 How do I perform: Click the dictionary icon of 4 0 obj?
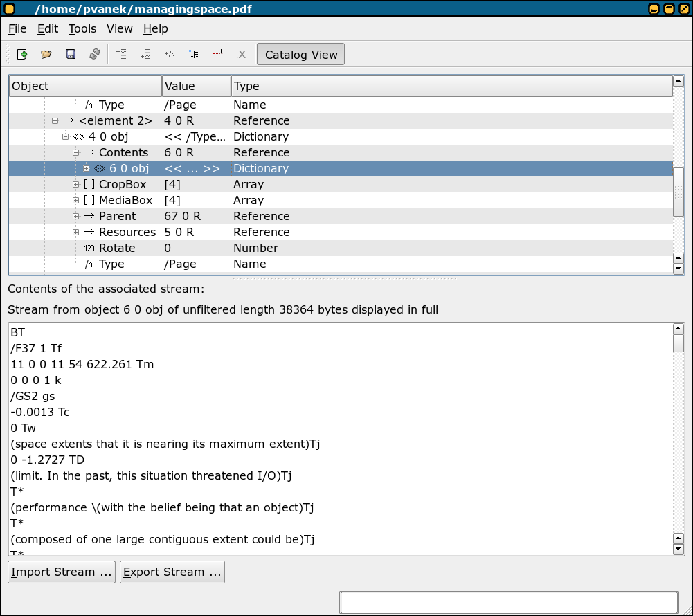[x=79, y=136]
